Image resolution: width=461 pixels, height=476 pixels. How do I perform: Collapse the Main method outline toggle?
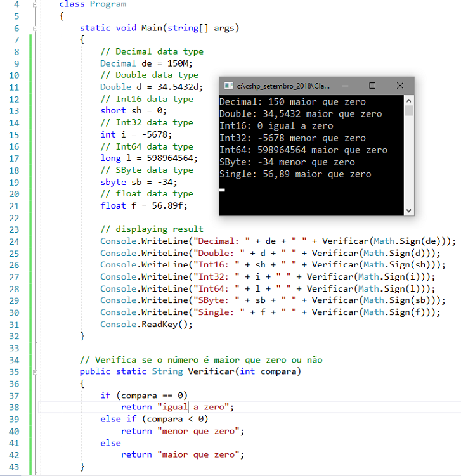(x=36, y=29)
